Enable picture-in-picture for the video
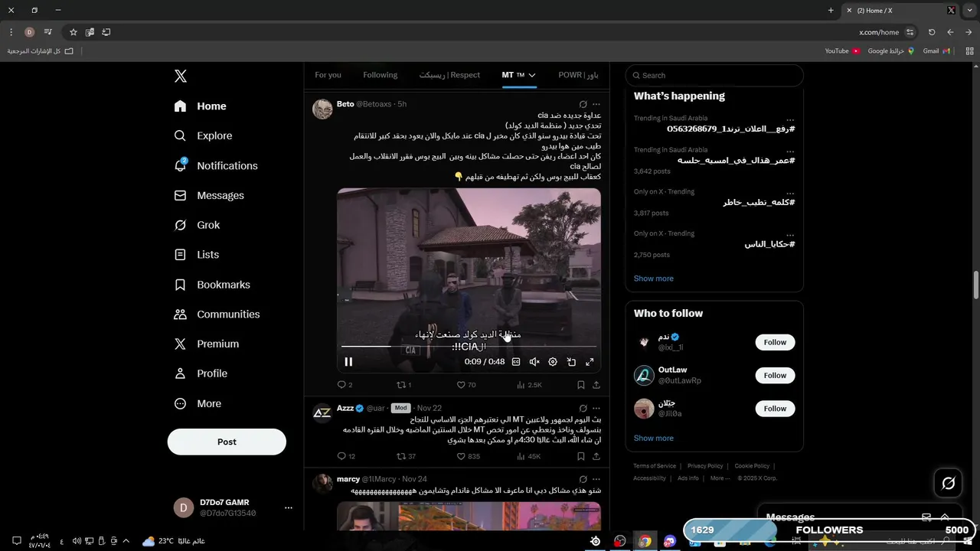The width and height of the screenshot is (980, 551). 571,362
